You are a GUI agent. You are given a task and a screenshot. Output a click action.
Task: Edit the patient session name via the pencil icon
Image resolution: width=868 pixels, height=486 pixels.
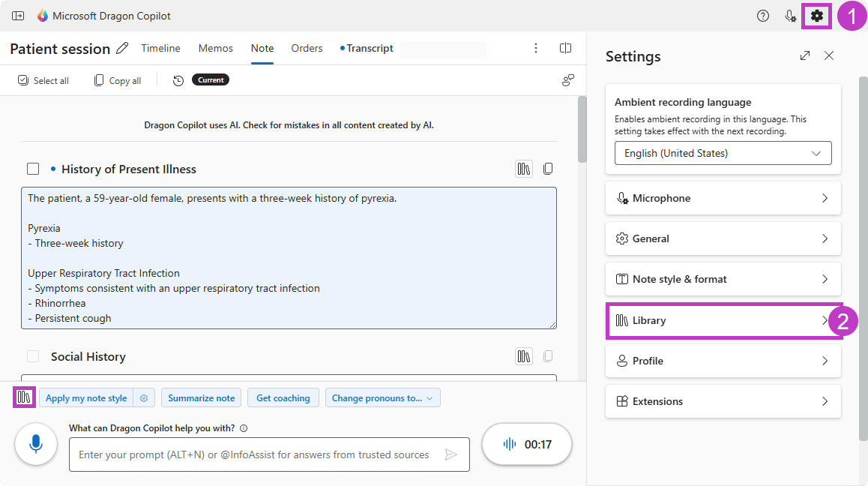point(121,47)
